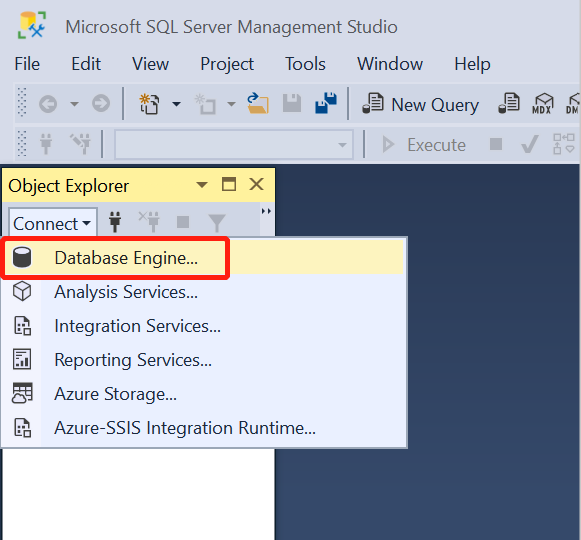Click the Navigate Forward arrow icon

click(x=101, y=104)
